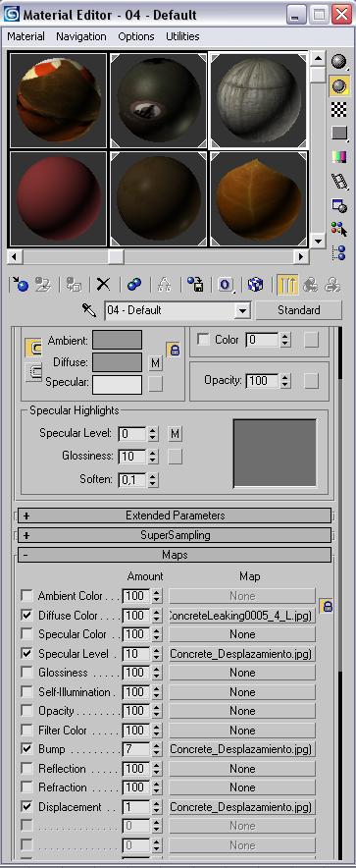
Task: Open the ConcreteLeaking0005_4_L.jpg diffuse map
Action: point(242,616)
